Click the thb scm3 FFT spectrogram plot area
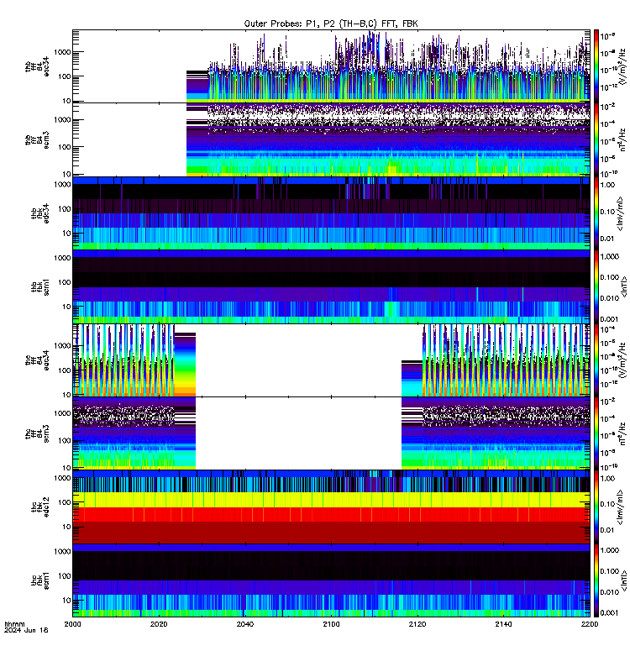This screenshot has height=672, width=630. click(331, 140)
